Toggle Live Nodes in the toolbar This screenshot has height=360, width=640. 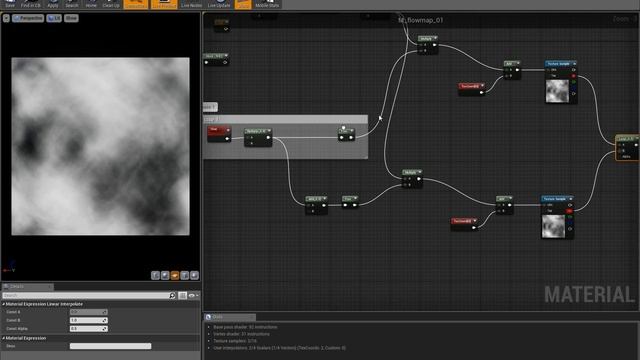pyautogui.click(x=191, y=4)
